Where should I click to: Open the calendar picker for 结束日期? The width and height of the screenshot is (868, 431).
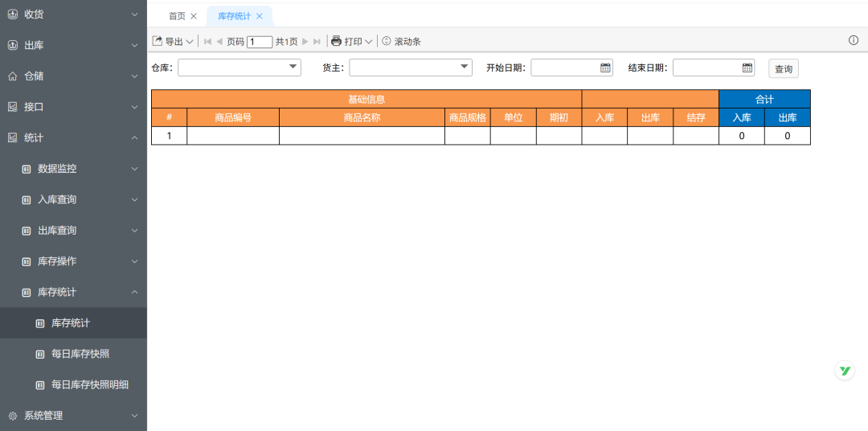point(747,68)
